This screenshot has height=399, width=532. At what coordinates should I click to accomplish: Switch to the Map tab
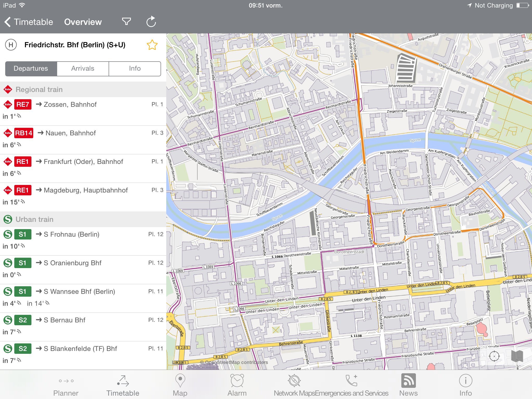click(180, 385)
